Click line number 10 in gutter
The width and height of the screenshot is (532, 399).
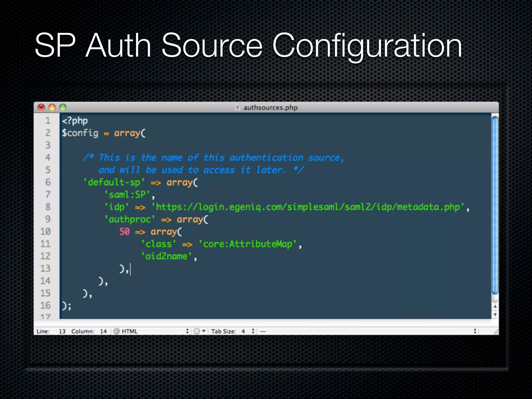click(x=45, y=231)
